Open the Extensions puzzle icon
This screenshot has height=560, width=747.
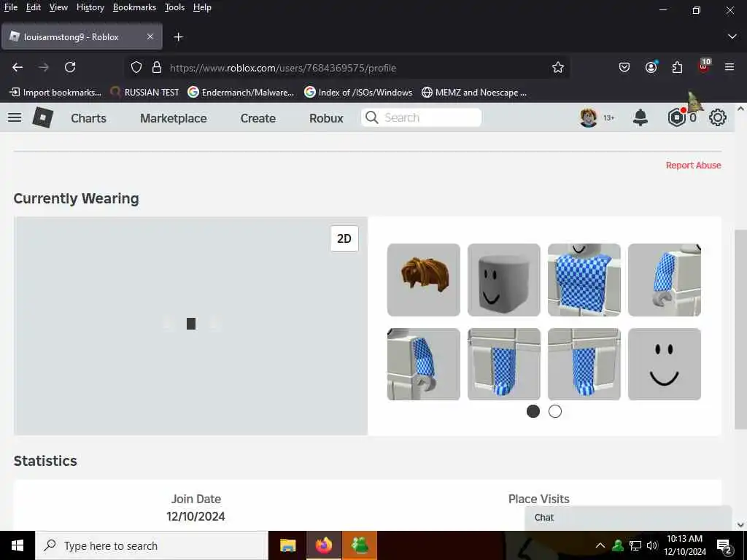[677, 68]
